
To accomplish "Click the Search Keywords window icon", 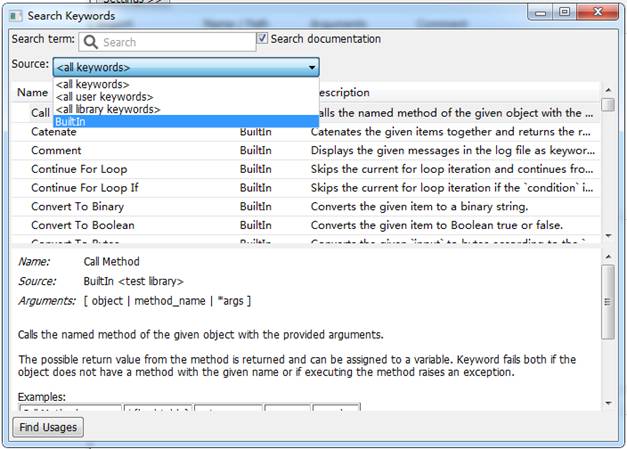I will (x=15, y=16).
